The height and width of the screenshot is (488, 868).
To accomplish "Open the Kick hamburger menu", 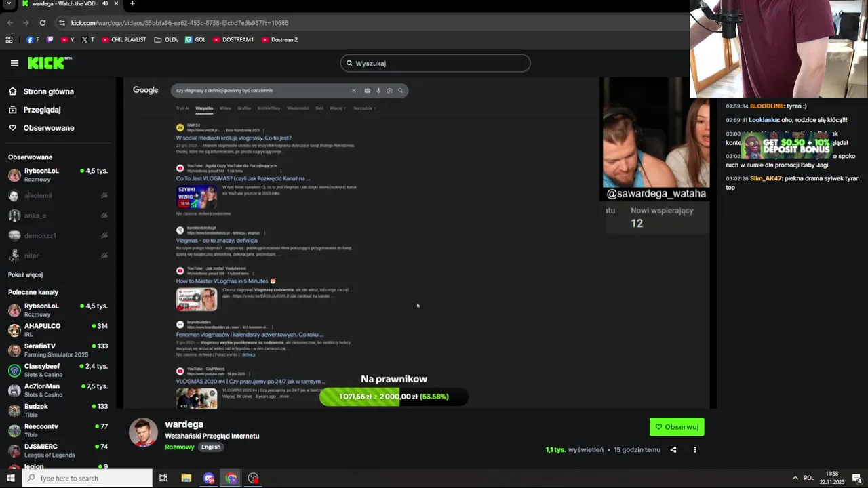I will click(14, 63).
